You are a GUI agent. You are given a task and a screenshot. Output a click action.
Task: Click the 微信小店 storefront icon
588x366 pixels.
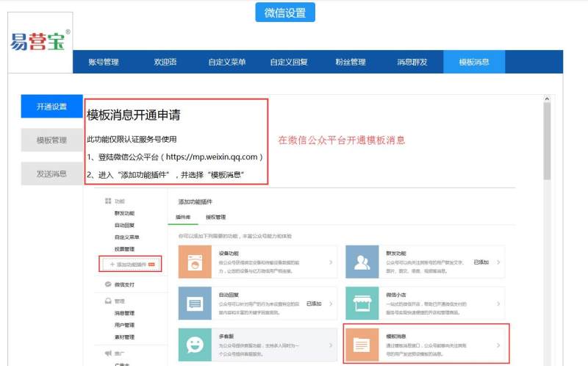pos(362,303)
